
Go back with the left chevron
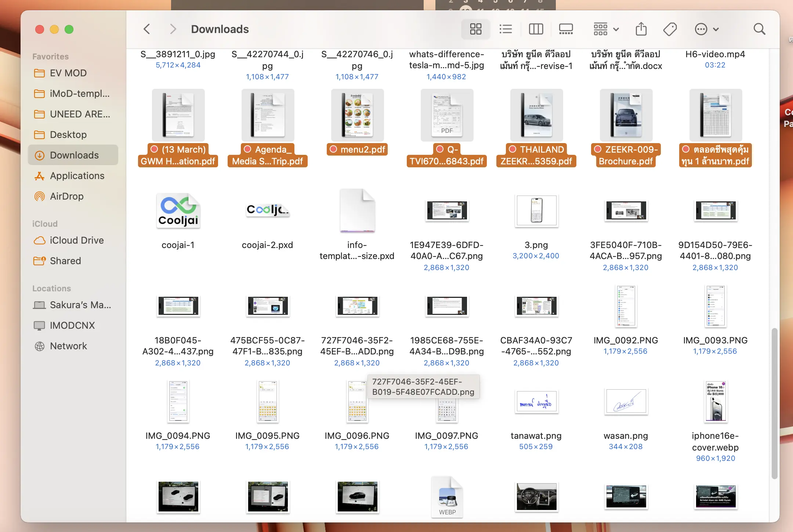pyautogui.click(x=147, y=29)
